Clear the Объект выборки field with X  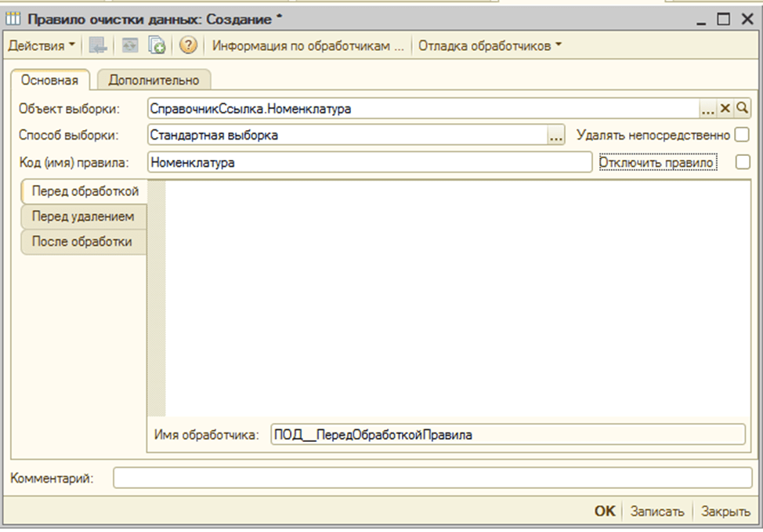(725, 109)
